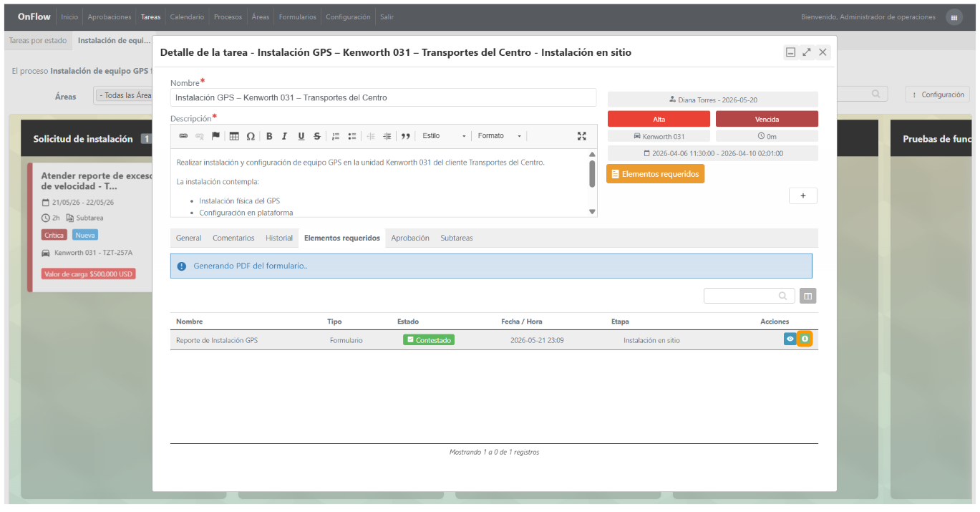View the Reporte de Instalación GPS form (eye icon)
980x512 pixels.
tap(790, 339)
